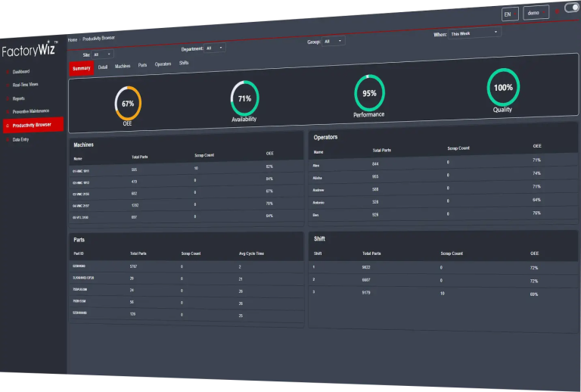Open the Department filter dropdown

click(x=215, y=48)
